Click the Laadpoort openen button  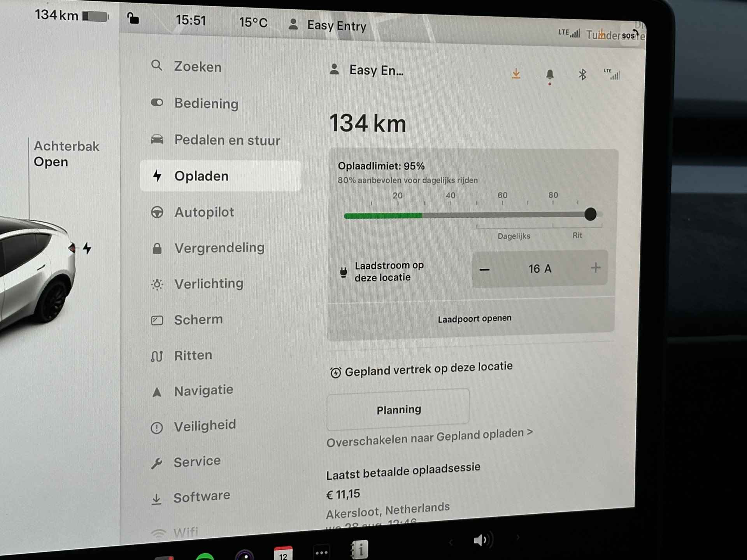coord(473,318)
